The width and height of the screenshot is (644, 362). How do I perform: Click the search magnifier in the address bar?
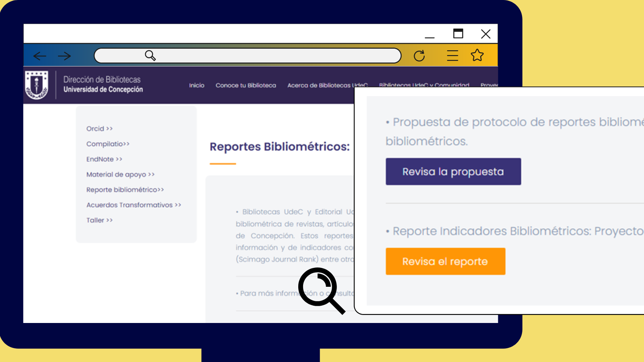pyautogui.click(x=150, y=55)
